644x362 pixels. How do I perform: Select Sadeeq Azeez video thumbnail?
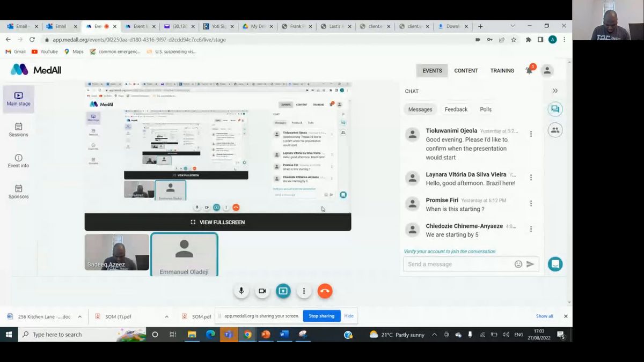(117, 252)
